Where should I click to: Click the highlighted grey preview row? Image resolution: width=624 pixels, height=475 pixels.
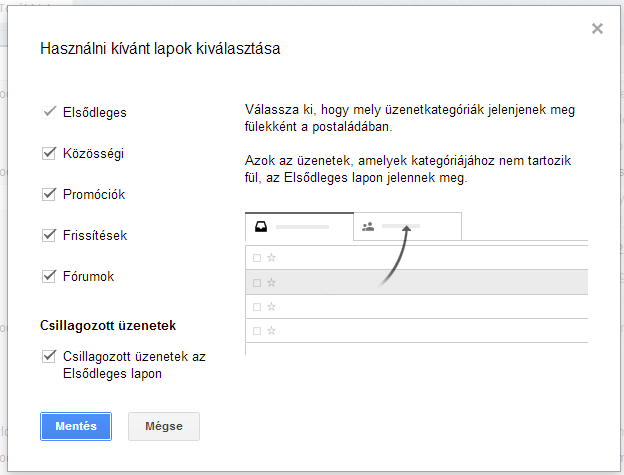[417, 282]
